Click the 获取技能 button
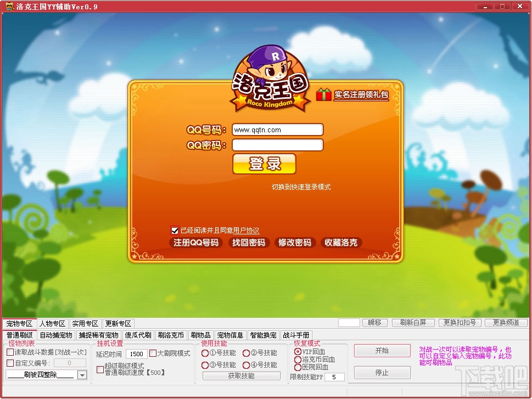 coord(241,376)
